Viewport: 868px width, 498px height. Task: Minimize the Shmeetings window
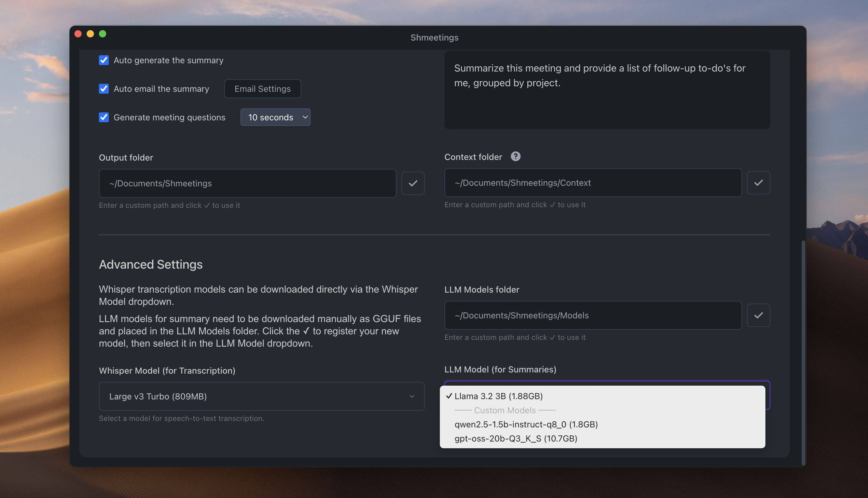(x=90, y=33)
